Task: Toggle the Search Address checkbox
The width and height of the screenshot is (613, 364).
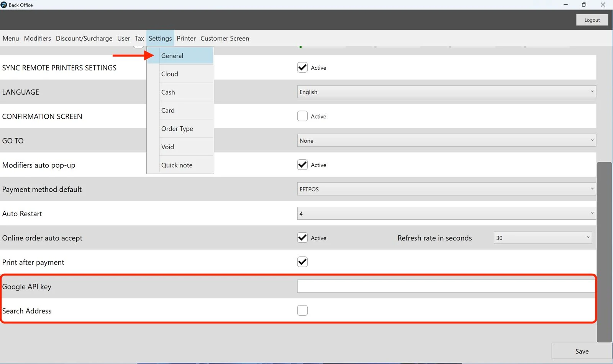Action: pos(302,310)
